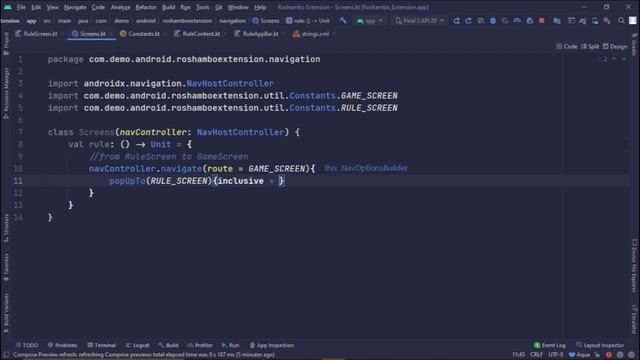The width and height of the screenshot is (640, 360).
Task: Open the Analyze menu
Action: (120, 7)
